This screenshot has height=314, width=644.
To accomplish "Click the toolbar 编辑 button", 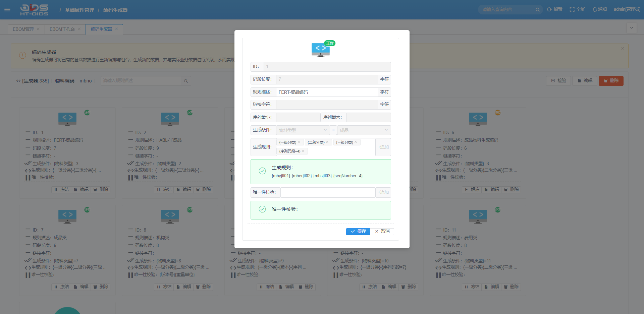I will 585,81.
